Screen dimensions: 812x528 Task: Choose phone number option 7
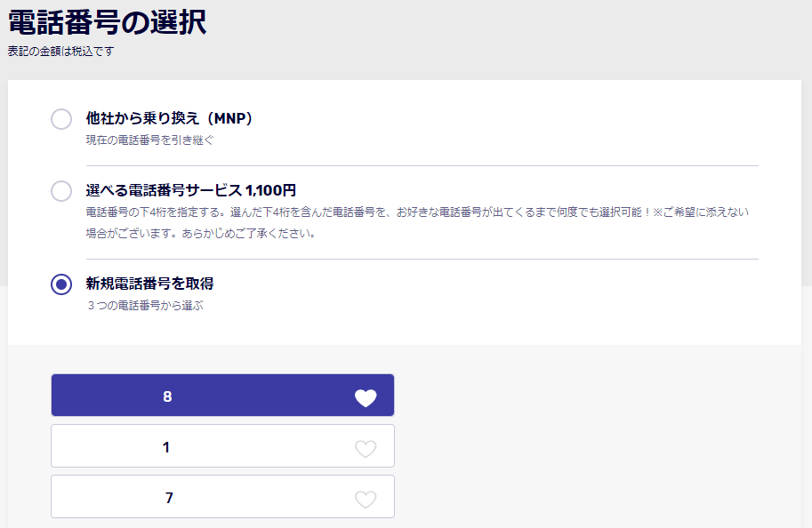222,497
